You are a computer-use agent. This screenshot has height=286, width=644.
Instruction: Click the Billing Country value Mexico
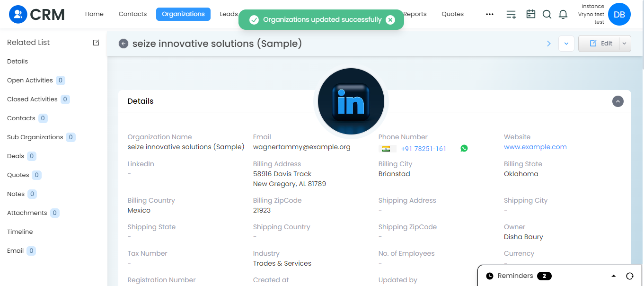pyautogui.click(x=139, y=210)
